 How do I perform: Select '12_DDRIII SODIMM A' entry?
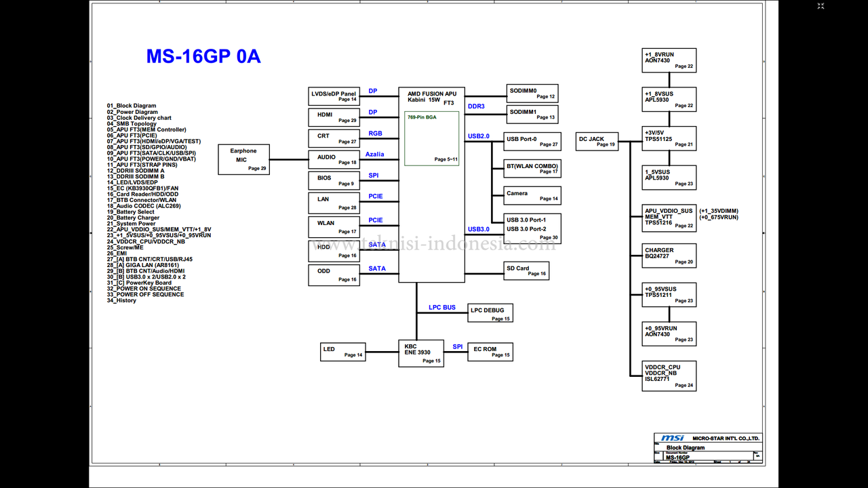(x=136, y=171)
